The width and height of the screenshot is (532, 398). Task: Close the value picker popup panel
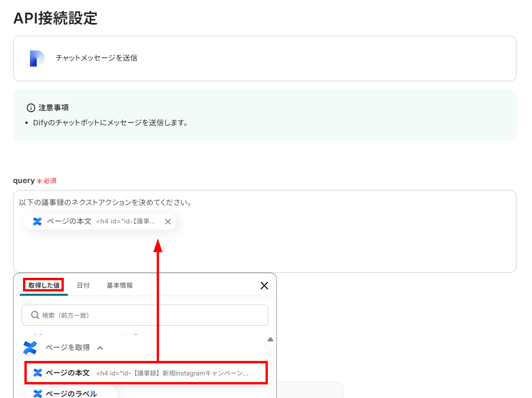pyautogui.click(x=264, y=285)
